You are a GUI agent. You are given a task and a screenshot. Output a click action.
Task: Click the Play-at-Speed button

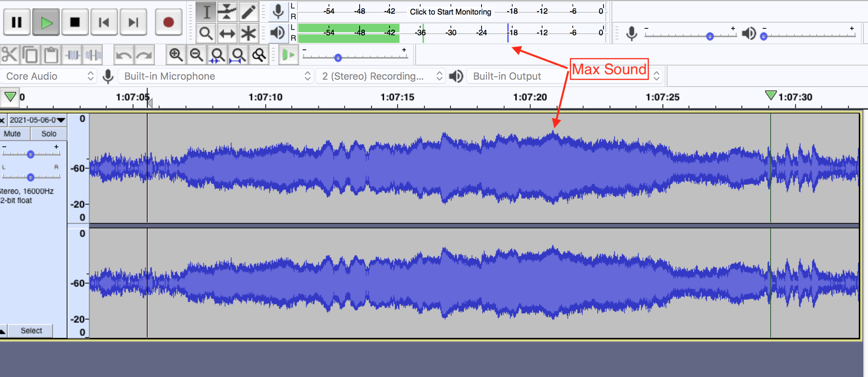[x=288, y=55]
